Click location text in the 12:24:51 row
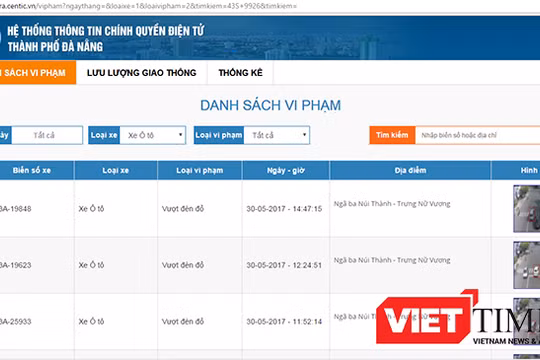Viewport: 540px width, 360px height. coord(392,260)
